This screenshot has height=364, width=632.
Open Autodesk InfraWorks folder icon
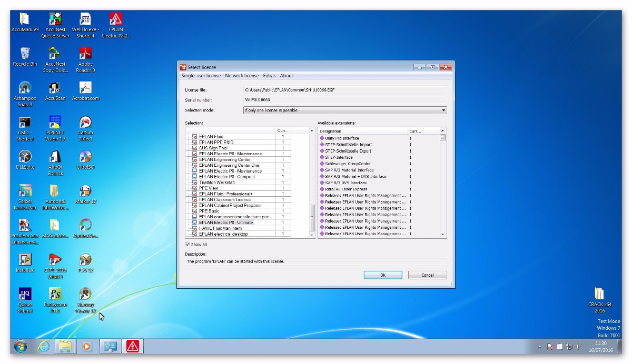pos(55,197)
